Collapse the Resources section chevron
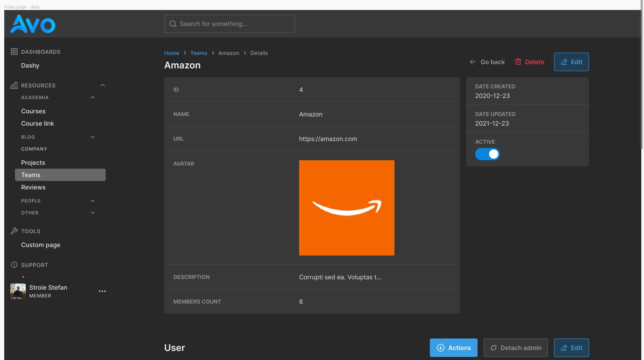Image resolution: width=644 pixels, height=360 pixels. pos(103,85)
